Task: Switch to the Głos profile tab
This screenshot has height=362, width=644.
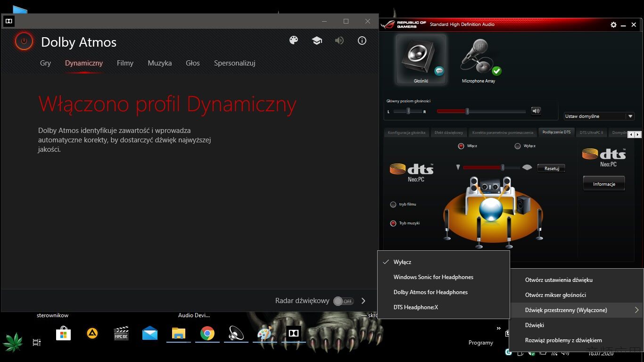Action: pyautogui.click(x=193, y=63)
